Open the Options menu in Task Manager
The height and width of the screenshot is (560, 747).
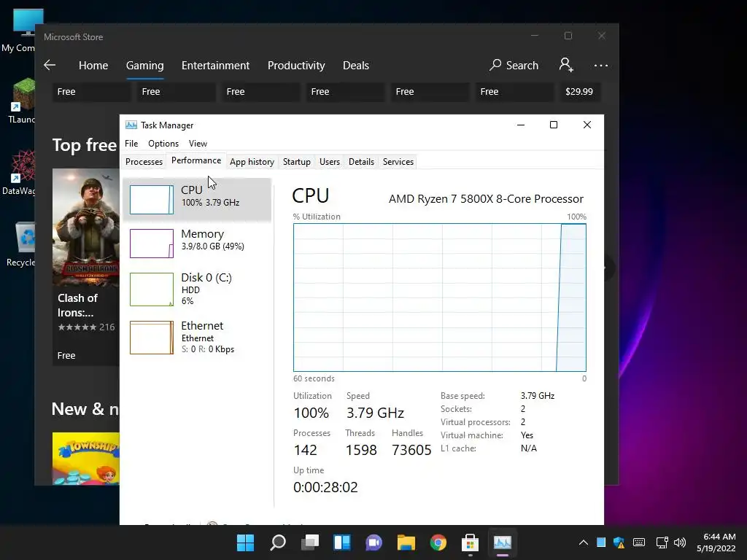163,144
